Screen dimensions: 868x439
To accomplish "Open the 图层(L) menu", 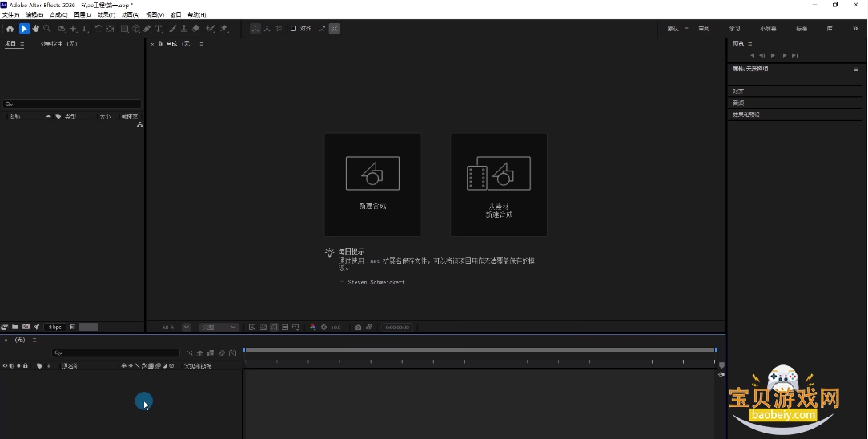I will (82, 15).
